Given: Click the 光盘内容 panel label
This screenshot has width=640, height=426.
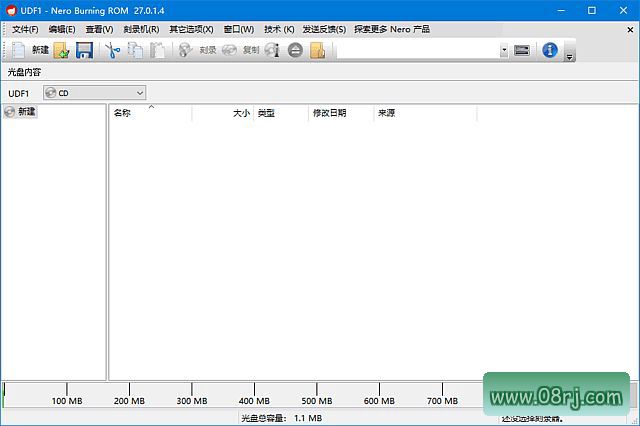Looking at the screenshot, I should (24, 72).
